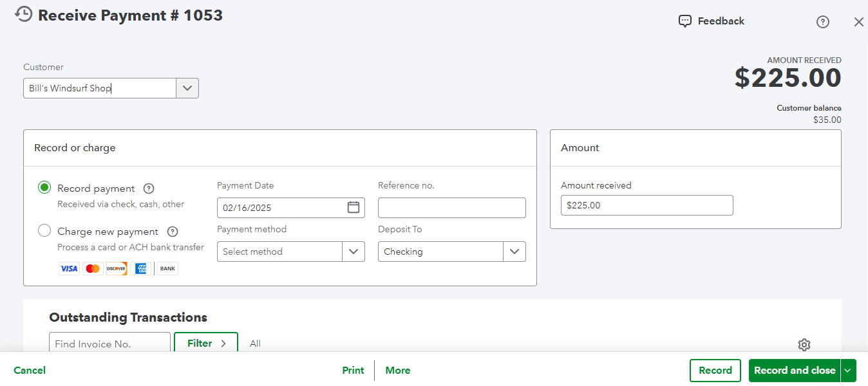Click the Visa card logo

point(69,269)
